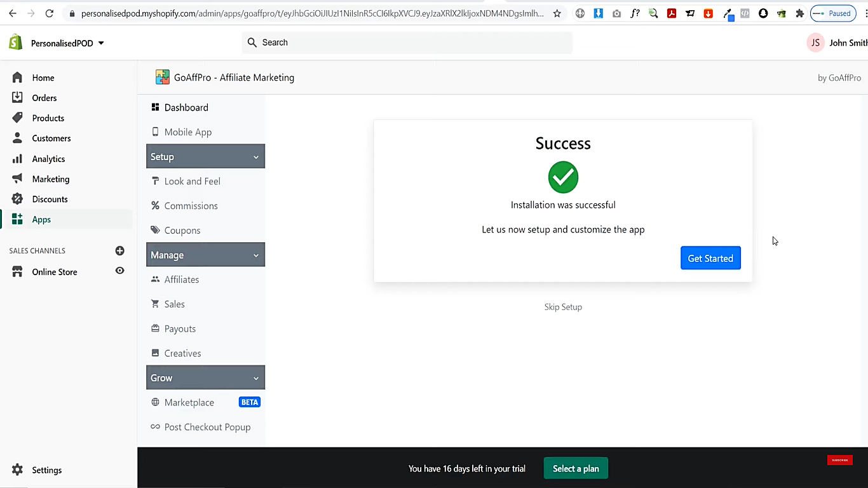This screenshot has height=488, width=868.
Task: Click the Products tag icon
Action: [x=17, y=118]
